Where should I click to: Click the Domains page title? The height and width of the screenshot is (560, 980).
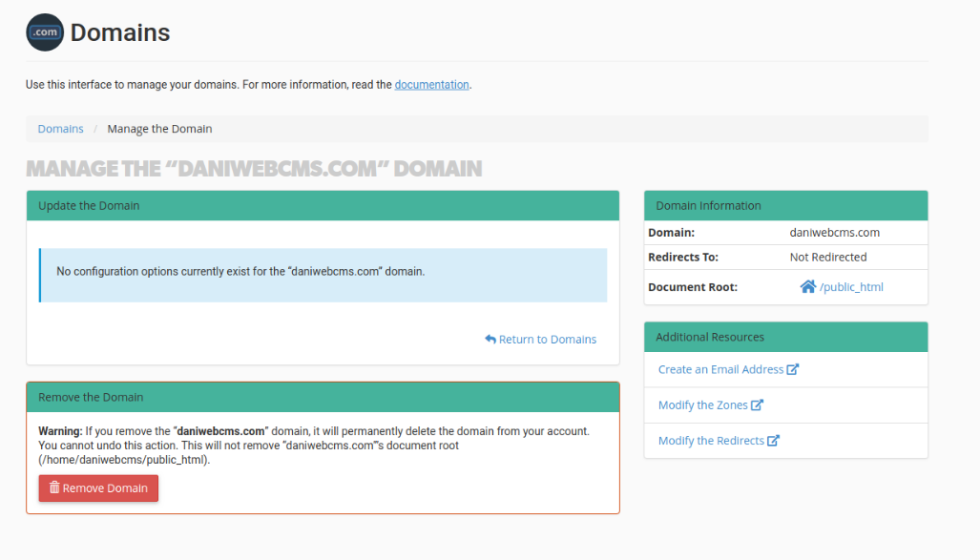[x=120, y=32]
